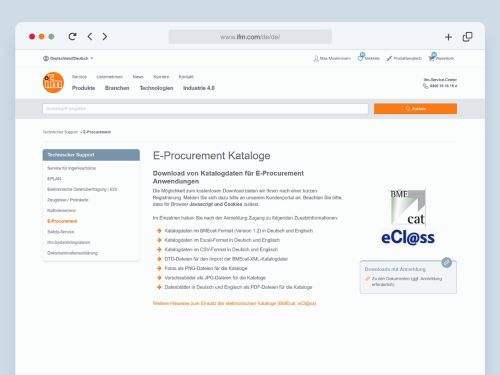Screen dimensions: 500x375
Task: Focus the search term input field
Action: click(x=205, y=109)
